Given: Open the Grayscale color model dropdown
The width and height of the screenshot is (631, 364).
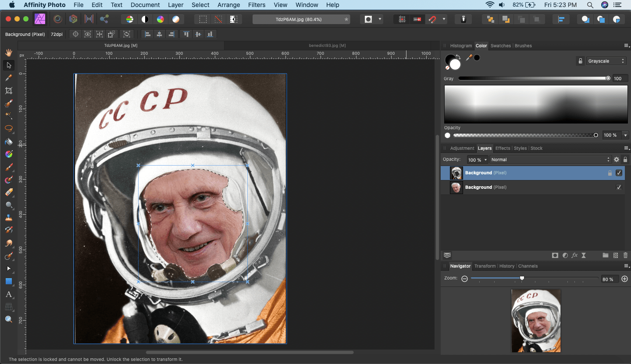Looking at the screenshot, I should click(x=606, y=61).
